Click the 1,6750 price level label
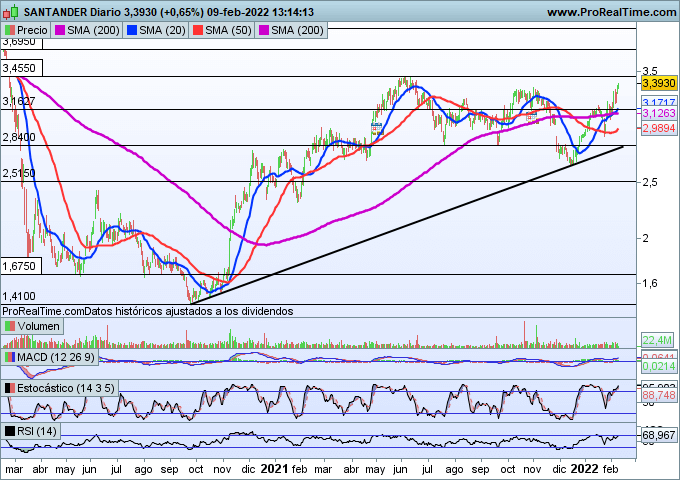 coord(21,266)
